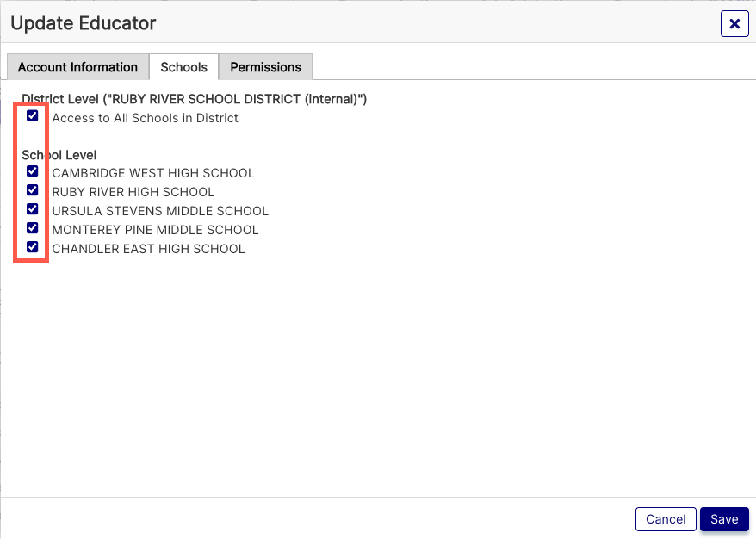The image size is (756, 539).
Task: Uncheck "Access to All Schools in District"
Action: [x=32, y=115]
